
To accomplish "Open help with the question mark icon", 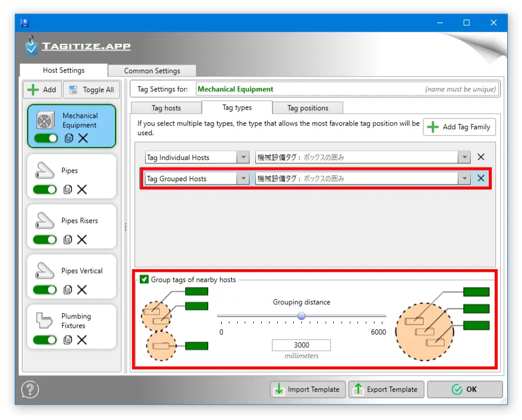I will pyautogui.click(x=30, y=390).
